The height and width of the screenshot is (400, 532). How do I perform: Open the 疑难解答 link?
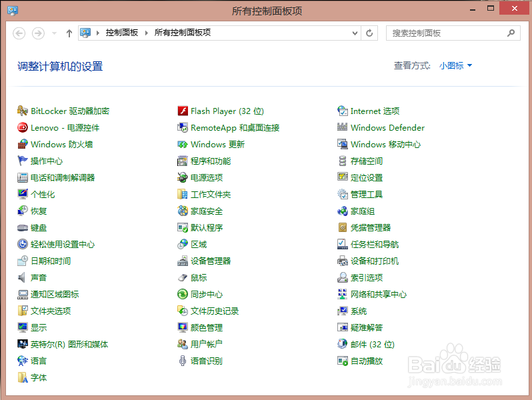click(367, 328)
